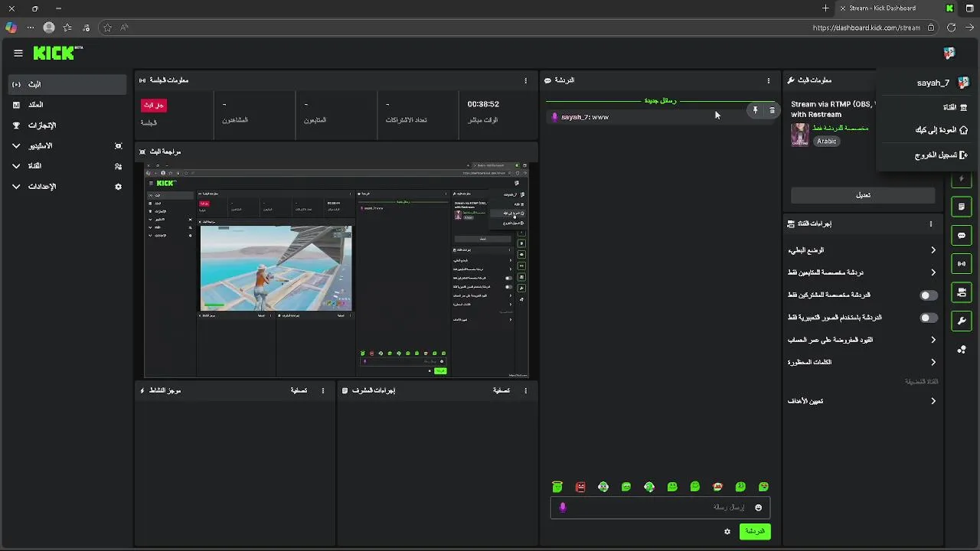980x551 pixels.
Task: Click the gear icon in الإعدادات row
Action: (x=118, y=187)
